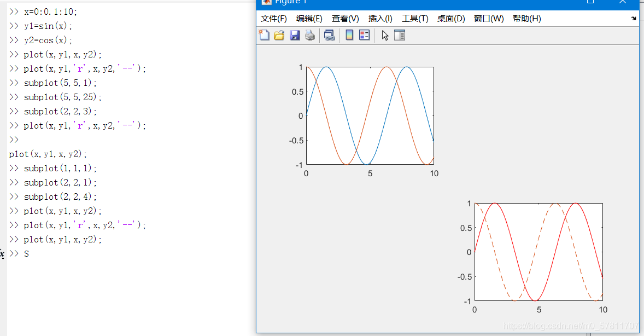Open the 窗口(W) menu
Viewport: 644px width, 336px height.
coord(489,19)
